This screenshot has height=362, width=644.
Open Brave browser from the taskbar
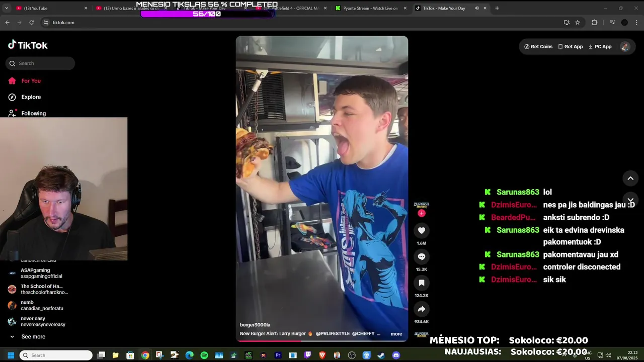322,355
